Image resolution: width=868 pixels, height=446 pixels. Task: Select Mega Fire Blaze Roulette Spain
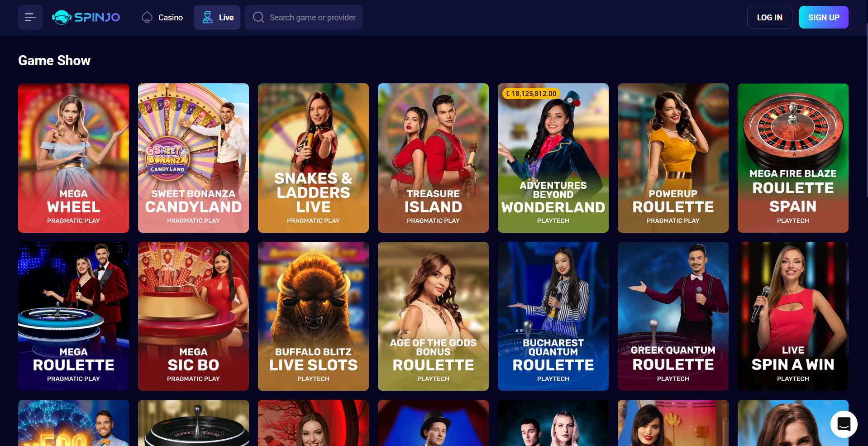(x=793, y=158)
